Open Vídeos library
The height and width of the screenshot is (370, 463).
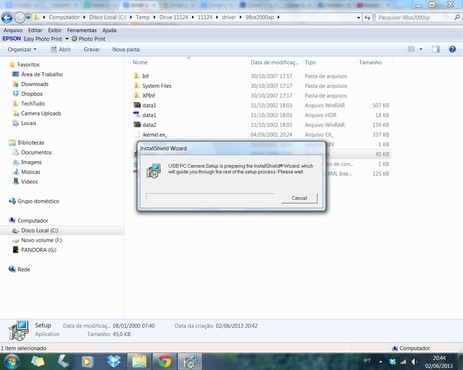coord(25,182)
